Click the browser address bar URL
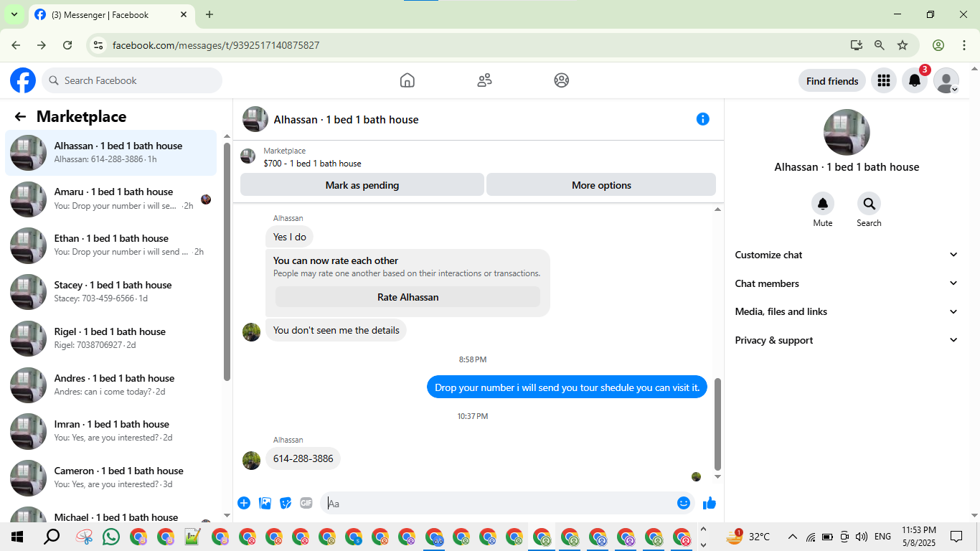This screenshot has width=980, height=551. click(x=216, y=45)
